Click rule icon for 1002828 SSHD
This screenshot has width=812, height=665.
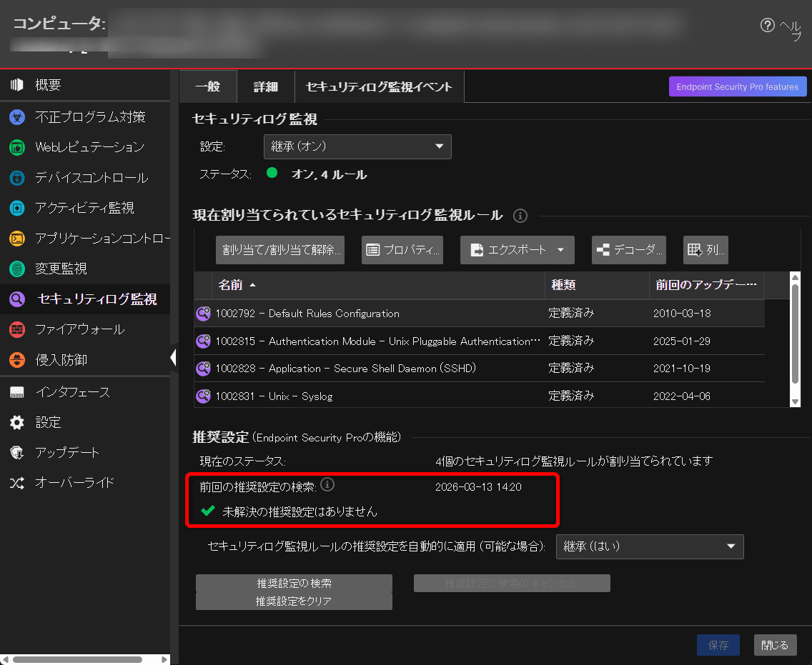tap(204, 369)
